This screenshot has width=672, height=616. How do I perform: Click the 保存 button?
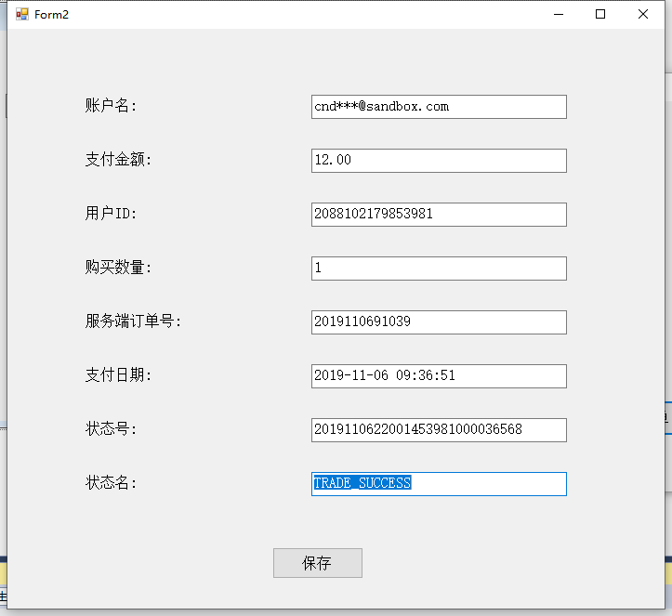pyautogui.click(x=317, y=563)
